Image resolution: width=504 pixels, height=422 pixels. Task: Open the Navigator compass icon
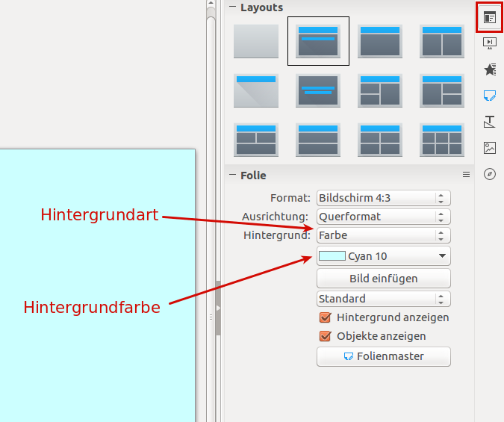490,174
